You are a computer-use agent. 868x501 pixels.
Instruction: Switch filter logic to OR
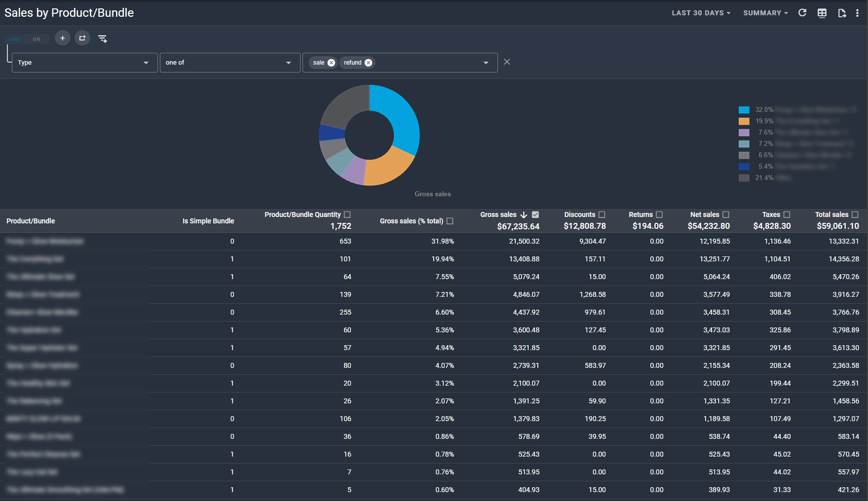37,39
